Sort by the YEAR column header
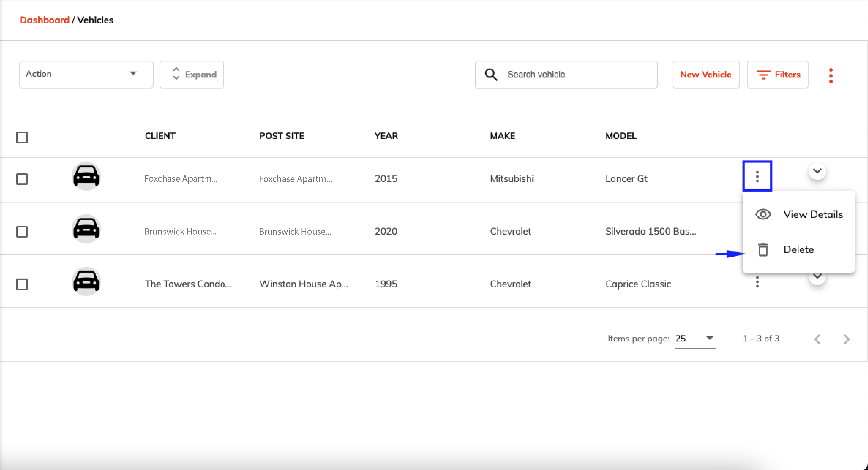 pyautogui.click(x=386, y=136)
